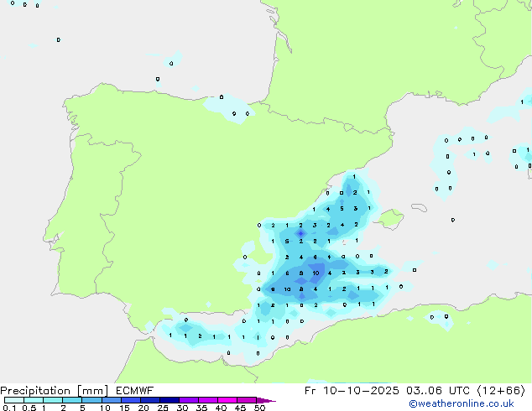
Task: Click the 'Fr 10-10-2025' forecast date text
Action: 352,391
